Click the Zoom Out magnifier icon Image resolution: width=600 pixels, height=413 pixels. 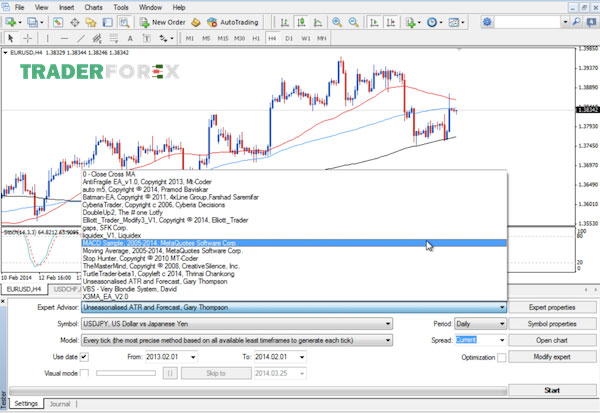coord(353,23)
